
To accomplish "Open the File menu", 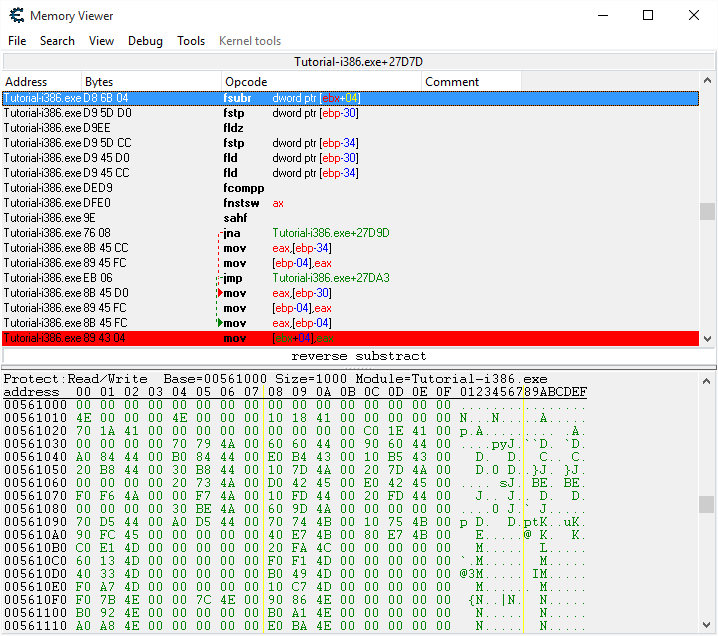I will pos(17,41).
